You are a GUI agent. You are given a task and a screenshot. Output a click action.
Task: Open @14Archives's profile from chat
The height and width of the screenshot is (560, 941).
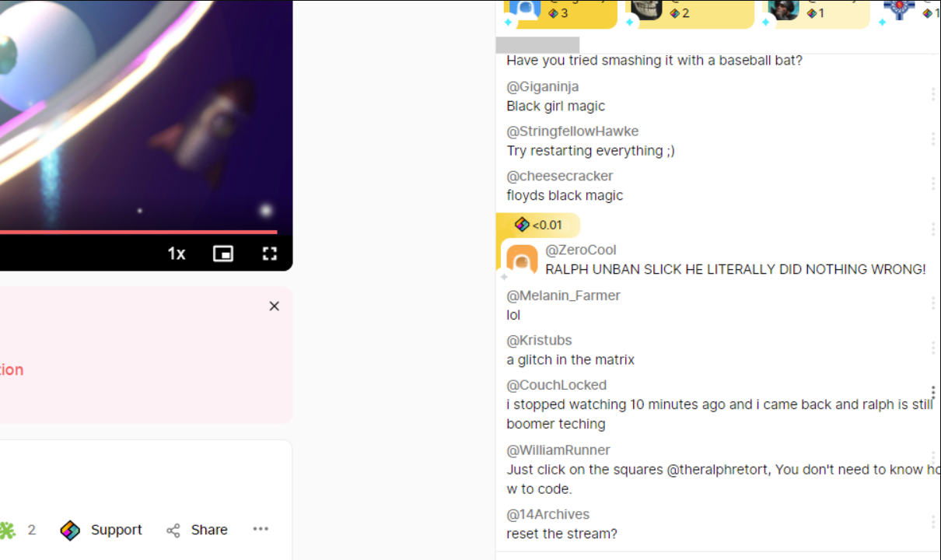[x=548, y=514]
